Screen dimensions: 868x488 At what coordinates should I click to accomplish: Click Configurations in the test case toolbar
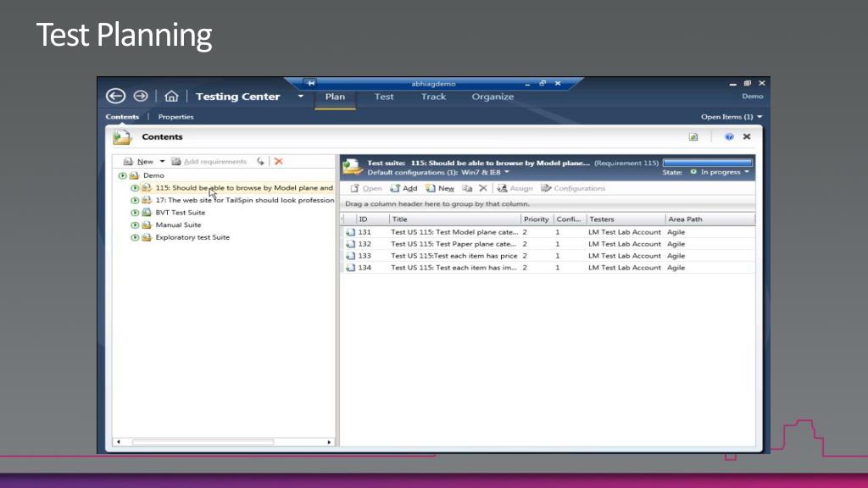tap(573, 189)
